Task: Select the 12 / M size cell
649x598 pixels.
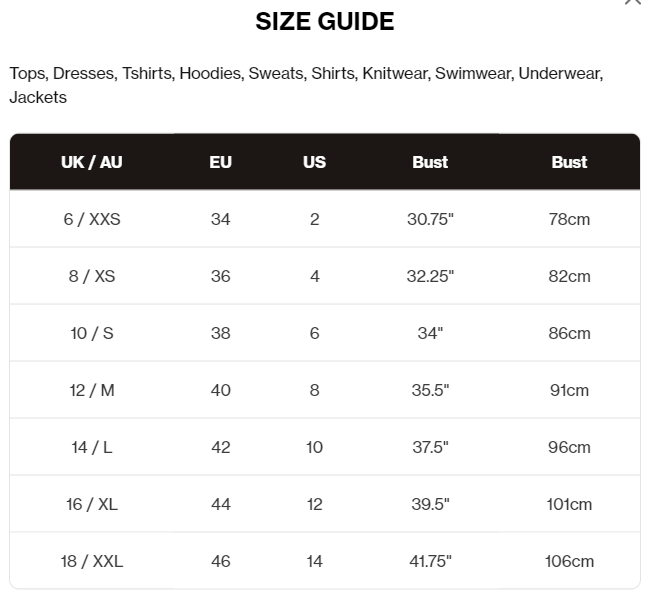Action: click(92, 390)
